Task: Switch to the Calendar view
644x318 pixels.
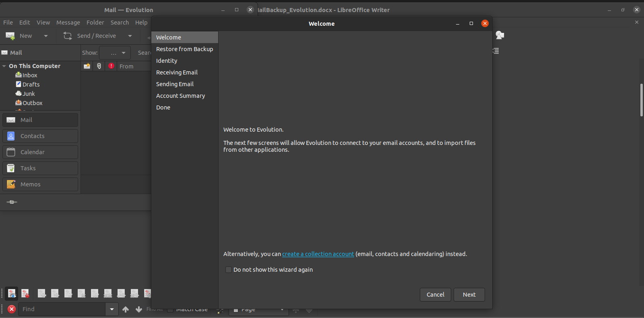Action: click(40, 152)
